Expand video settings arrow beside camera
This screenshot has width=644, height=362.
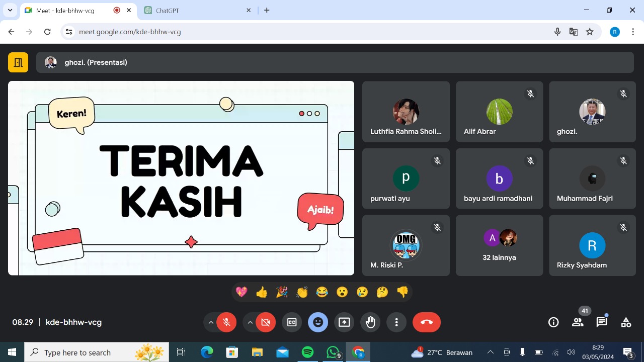(x=250, y=322)
